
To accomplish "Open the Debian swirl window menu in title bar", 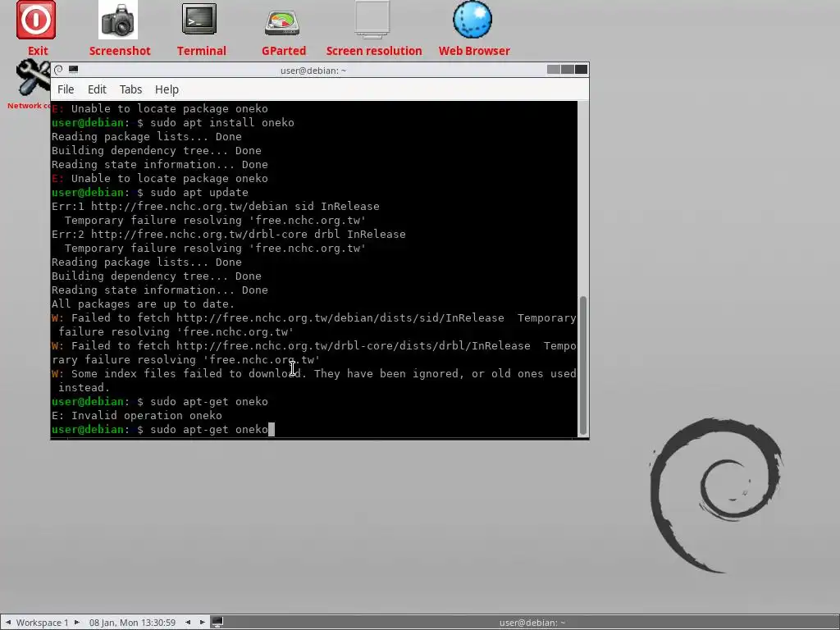I will coord(58,70).
